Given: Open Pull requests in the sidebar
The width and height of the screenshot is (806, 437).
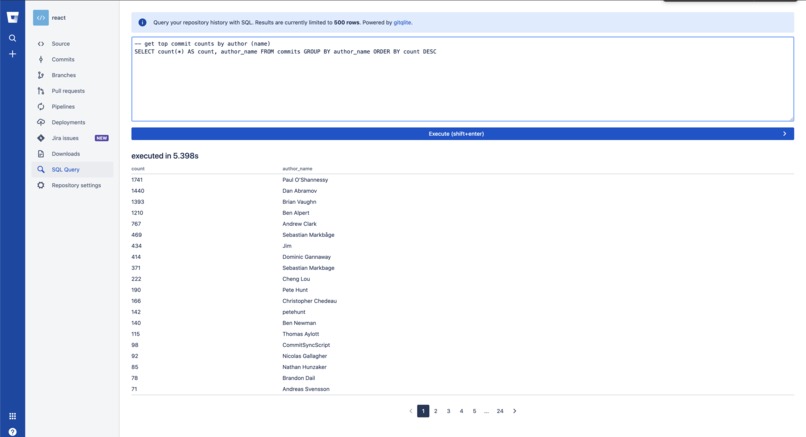Looking at the screenshot, I should (72, 91).
